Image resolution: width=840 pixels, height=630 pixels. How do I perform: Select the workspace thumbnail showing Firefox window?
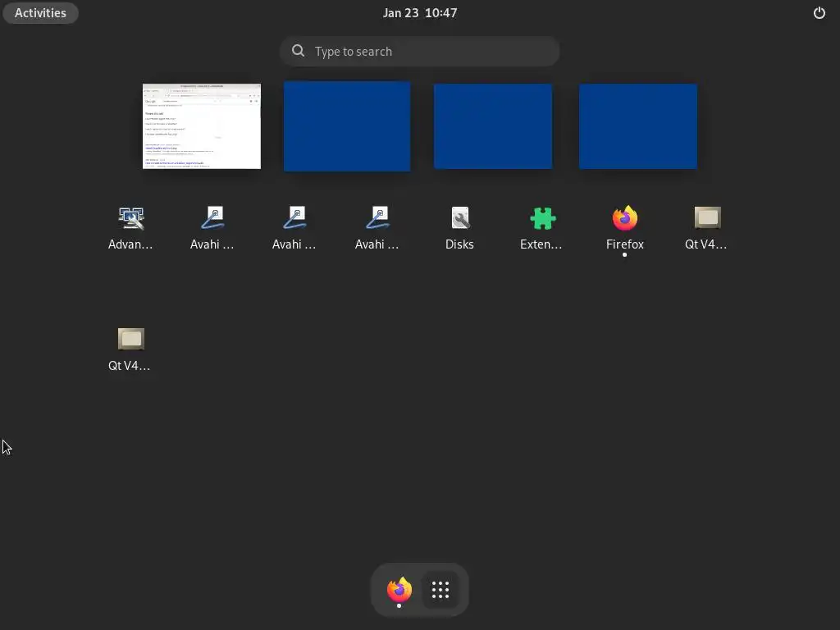[202, 126]
